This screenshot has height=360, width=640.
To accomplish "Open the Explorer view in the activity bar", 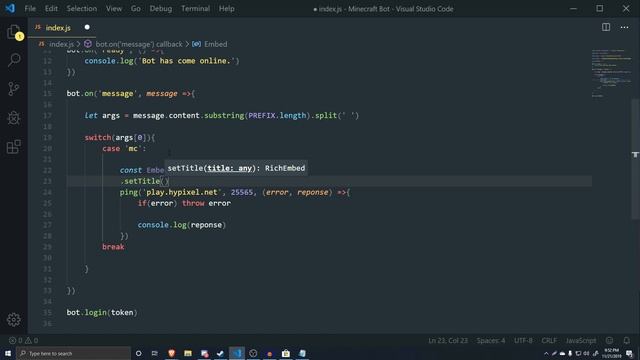I will (14, 32).
